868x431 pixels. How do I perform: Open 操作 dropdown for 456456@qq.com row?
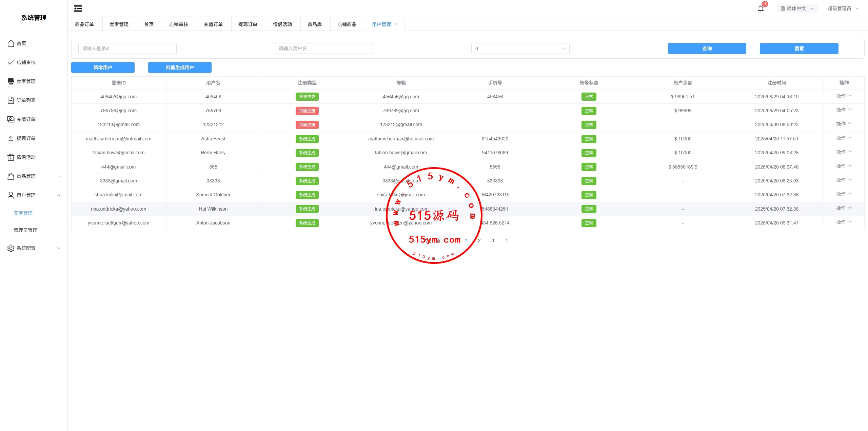(x=844, y=96)
